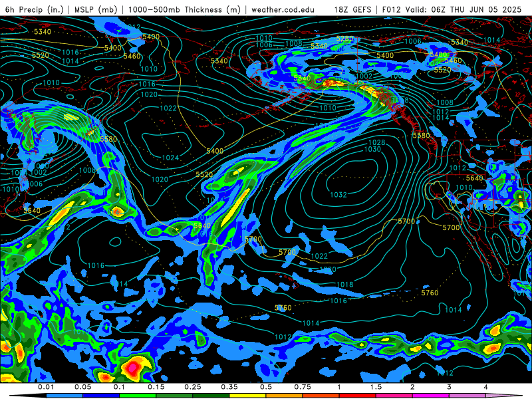This screenshot has width=532, height=399.
Task: Click the 1018 isobar label
Action: click(x=344, y=285)
